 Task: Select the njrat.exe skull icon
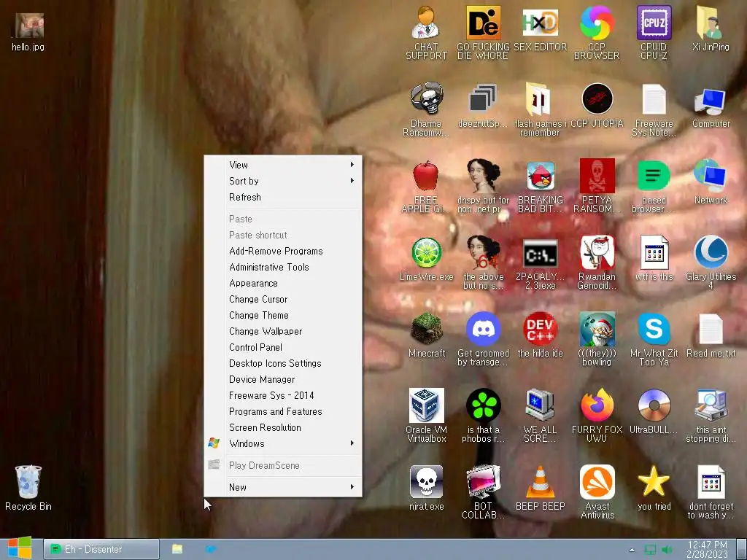pos(426,489)
